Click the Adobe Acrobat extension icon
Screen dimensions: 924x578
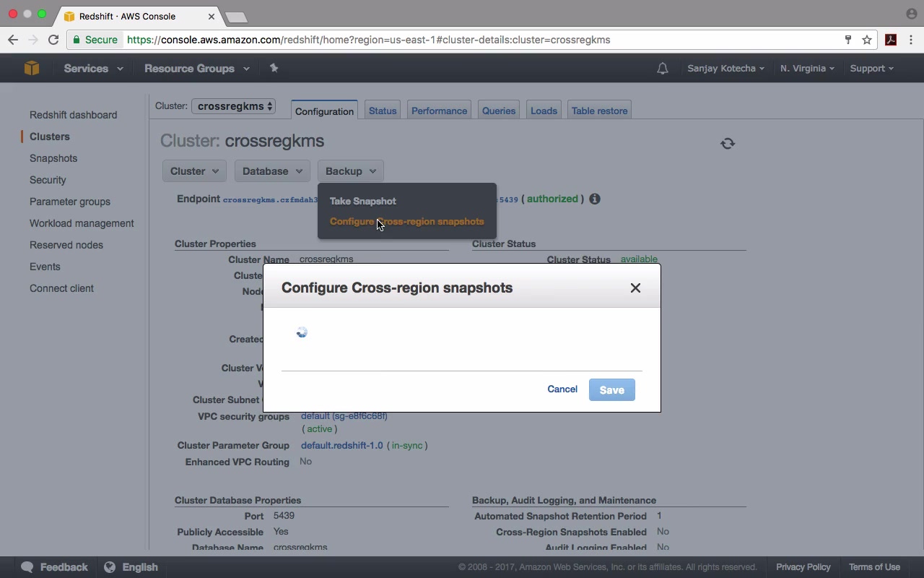click(x=891, y=40)
